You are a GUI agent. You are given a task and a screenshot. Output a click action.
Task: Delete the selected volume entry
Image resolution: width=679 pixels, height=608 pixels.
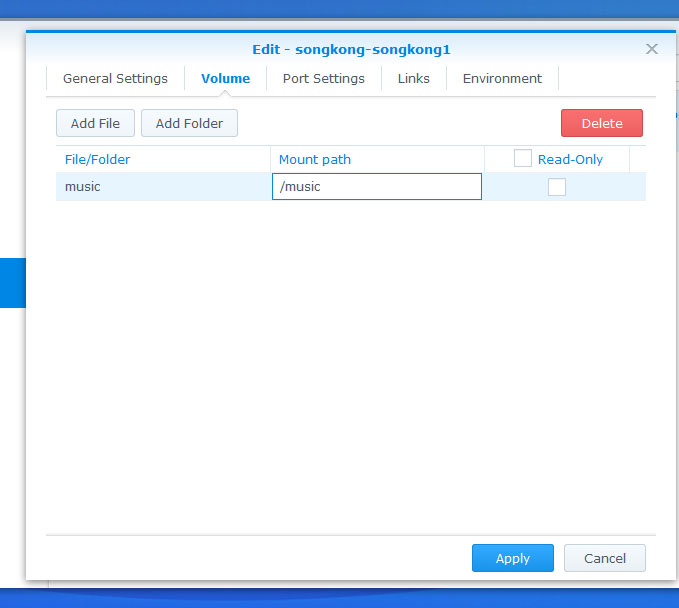click(602, 123)
